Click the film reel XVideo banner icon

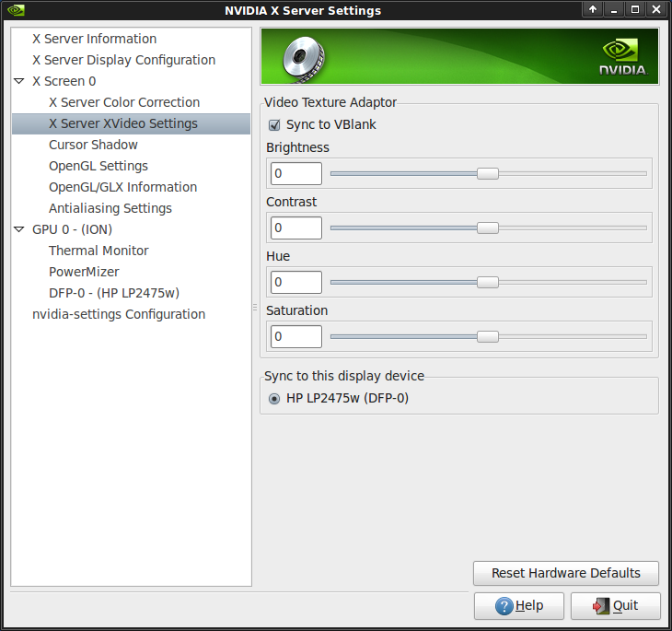[304, 59]
